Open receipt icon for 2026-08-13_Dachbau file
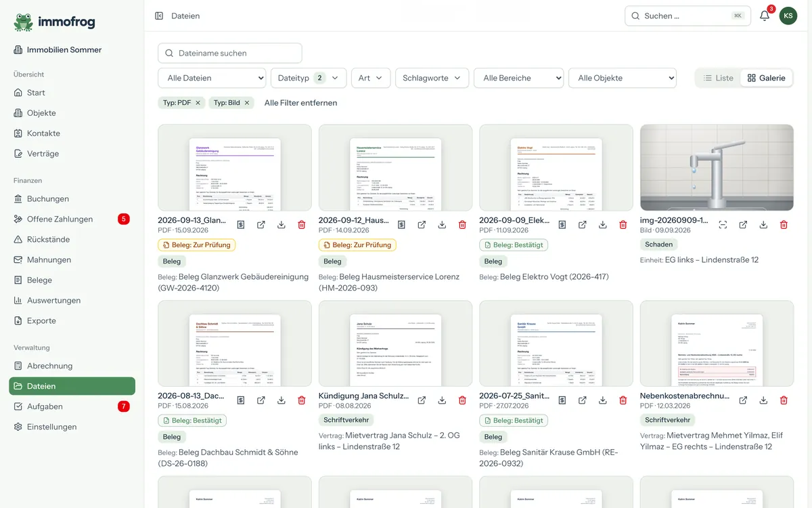Image resolution: width=812 pixels, height=508 pixels. tap(241, 400)
